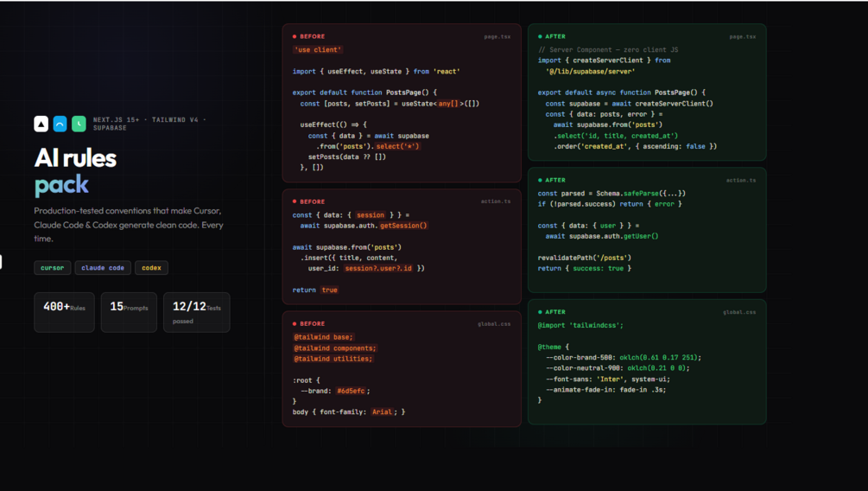Click red BEFORE dot on getSession code panel

[295, 201]
